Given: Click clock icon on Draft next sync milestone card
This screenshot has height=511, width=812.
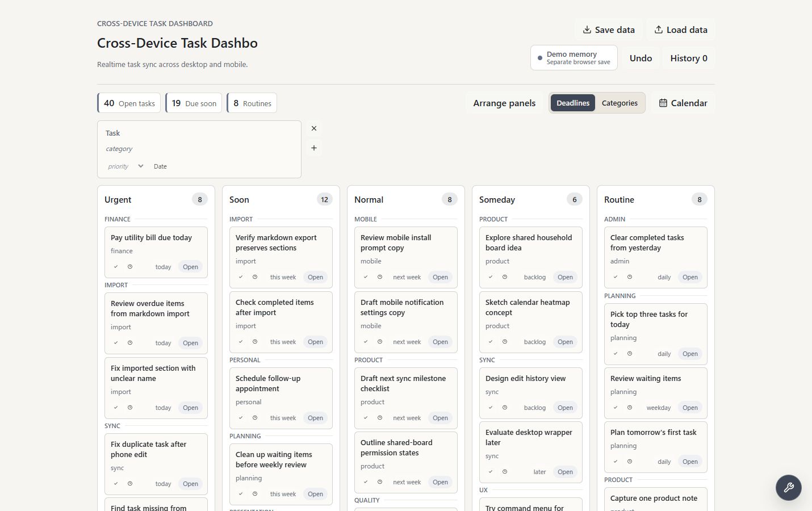Looking at the screenshot, I should (x=380, y=418).
